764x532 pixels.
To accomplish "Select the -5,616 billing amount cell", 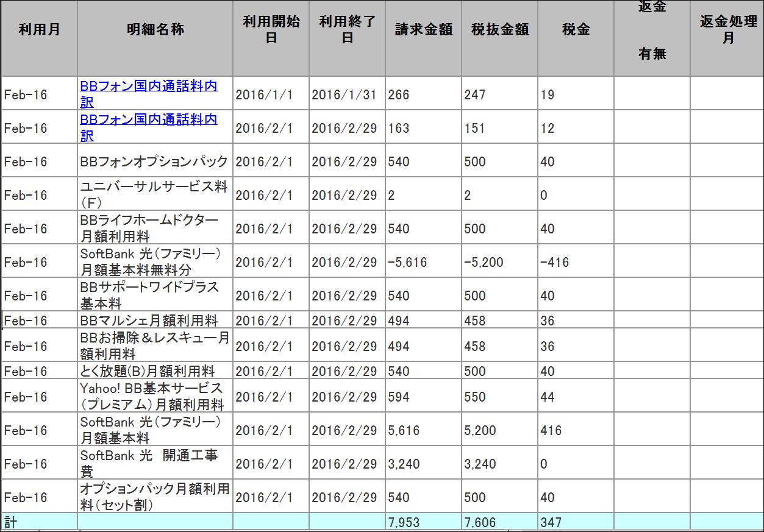I will click(x=423, y=263).
